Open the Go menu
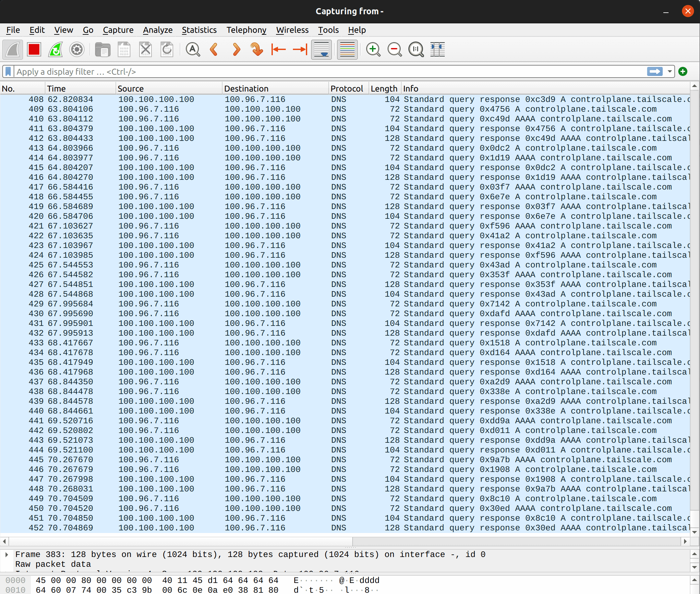The image size is (700, 594). pyautogui.click(x=88, y=30)
